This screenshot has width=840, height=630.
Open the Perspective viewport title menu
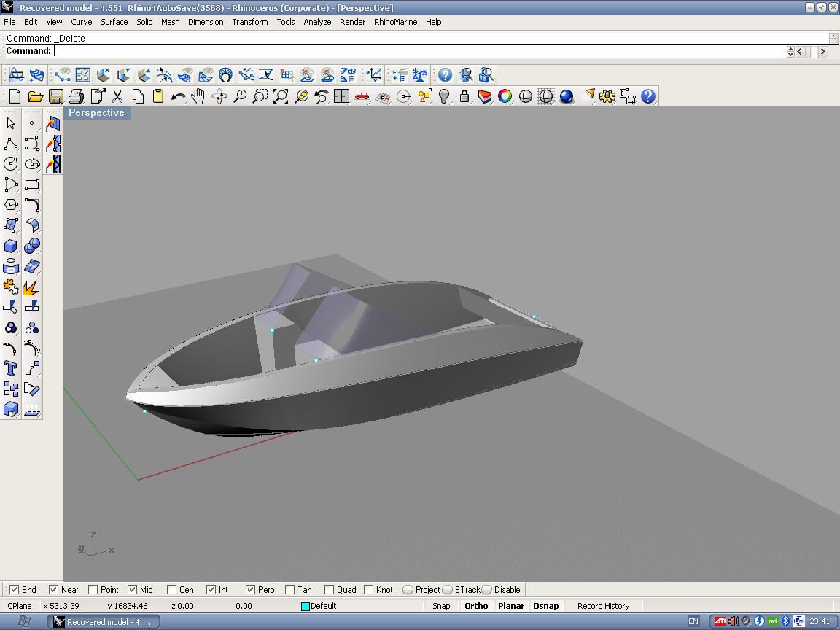point(96,113)
